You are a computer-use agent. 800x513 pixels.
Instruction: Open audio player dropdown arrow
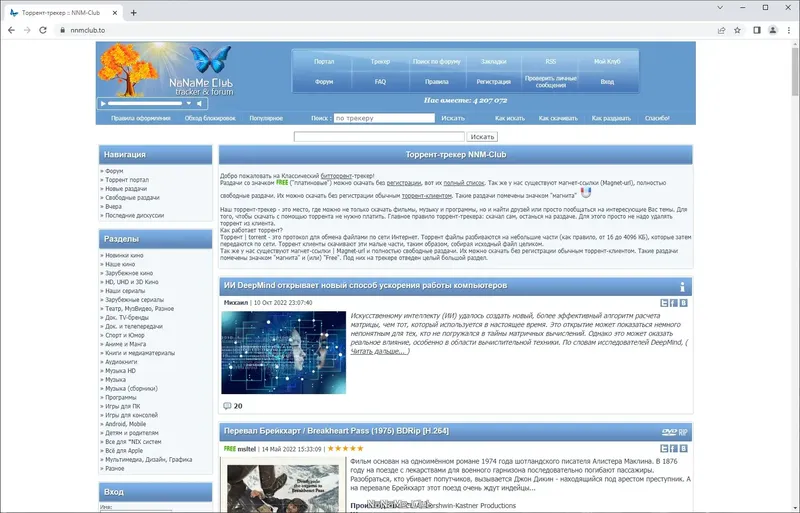pyautogui.click(x=189, y=103)
